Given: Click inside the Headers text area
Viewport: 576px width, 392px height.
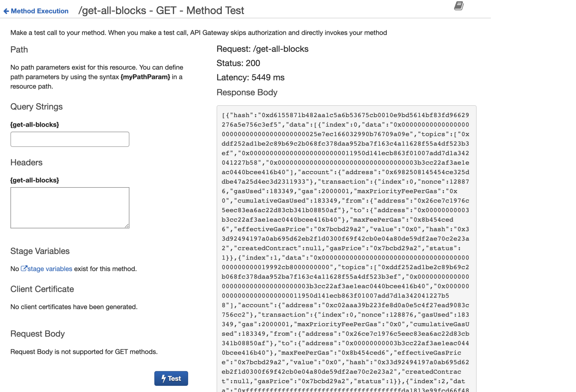Looking at the screenshot, I should pos(70,207).
